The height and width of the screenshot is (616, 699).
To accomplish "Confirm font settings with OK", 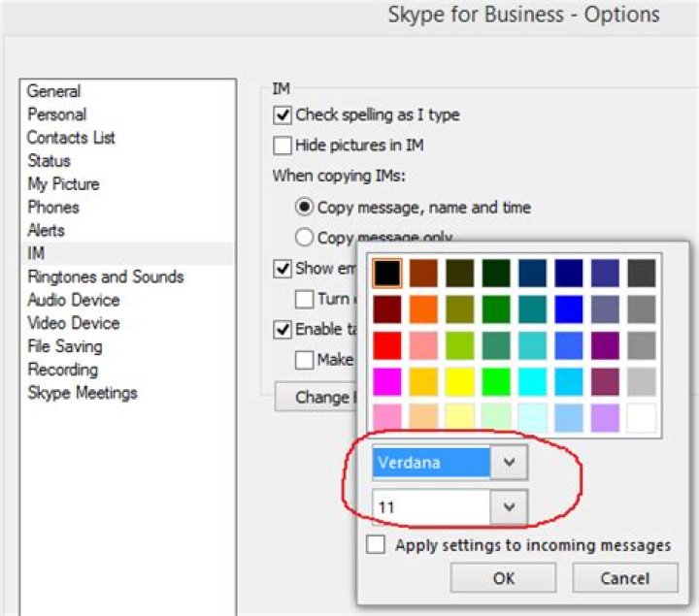I will [x=503, y=578].
